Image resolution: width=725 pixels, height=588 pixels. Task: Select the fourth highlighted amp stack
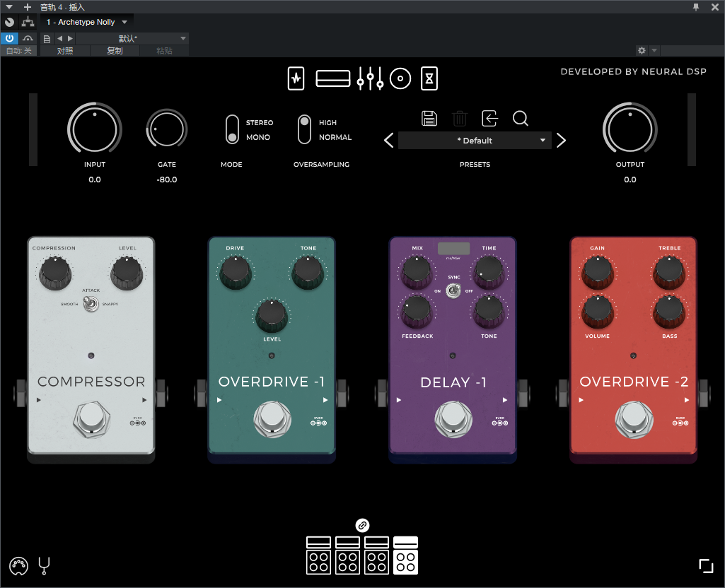click(405, 555)
